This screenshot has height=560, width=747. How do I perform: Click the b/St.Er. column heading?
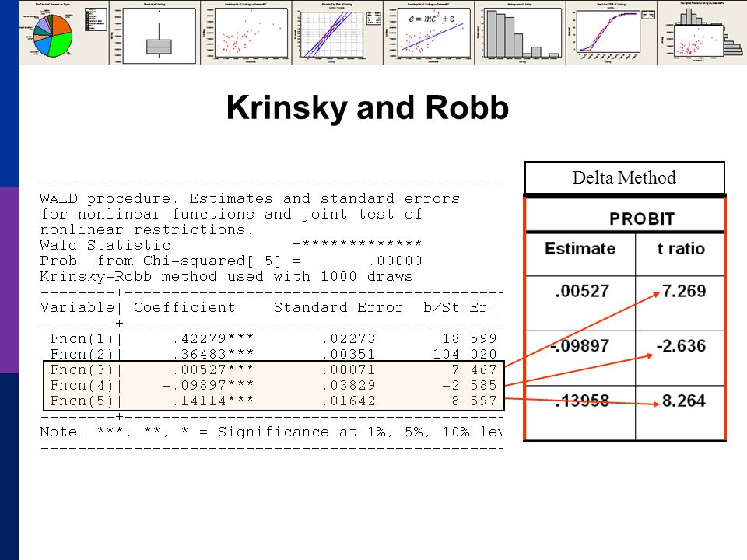point(460,308)
